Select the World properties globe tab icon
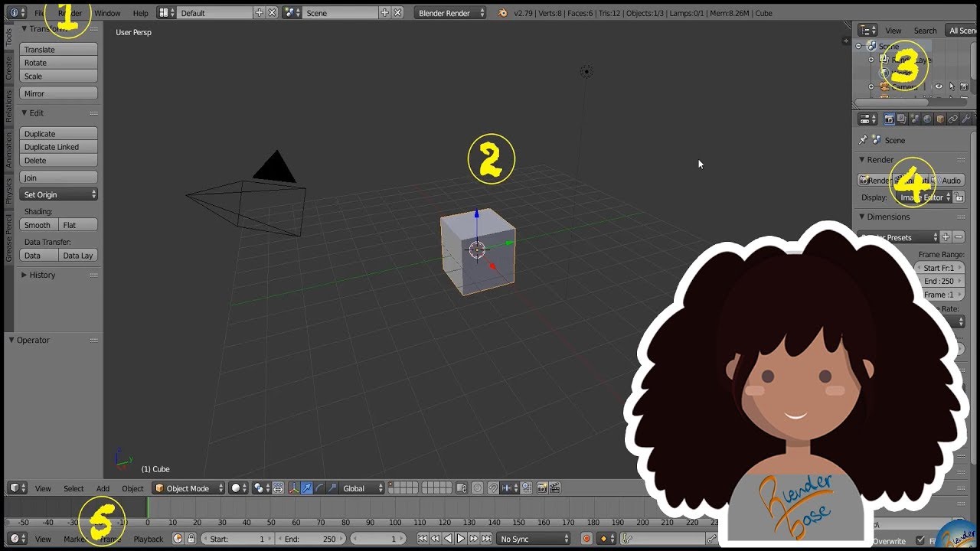 pyautogui.click(x=928, y=119)
